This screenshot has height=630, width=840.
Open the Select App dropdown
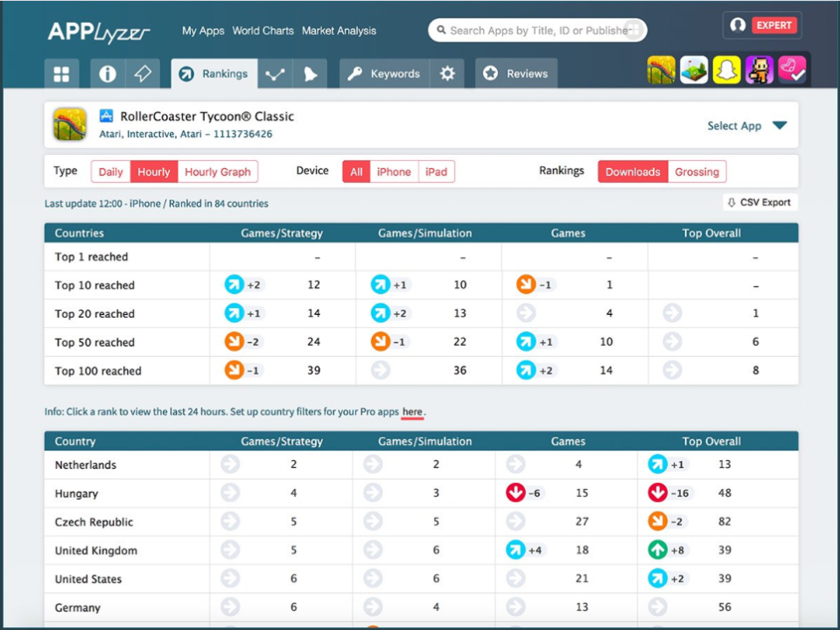pyautogui.click(x=747, y=125)
